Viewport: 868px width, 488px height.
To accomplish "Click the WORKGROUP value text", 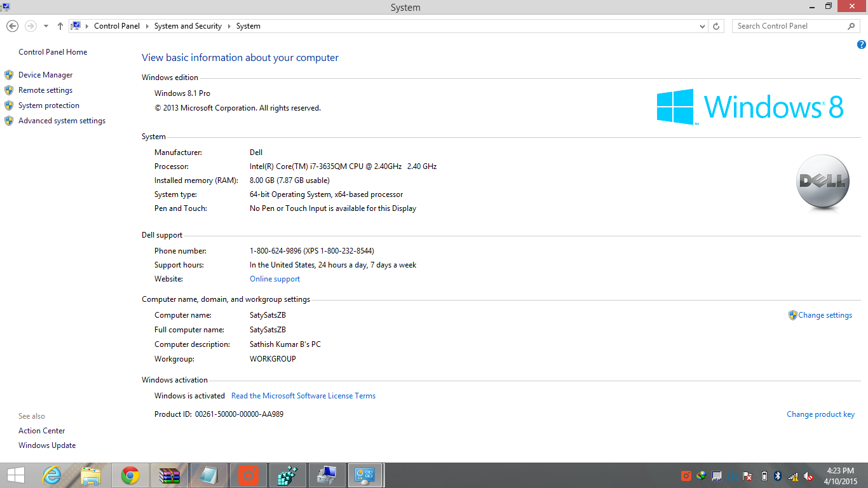I will [x=273, y=359].
